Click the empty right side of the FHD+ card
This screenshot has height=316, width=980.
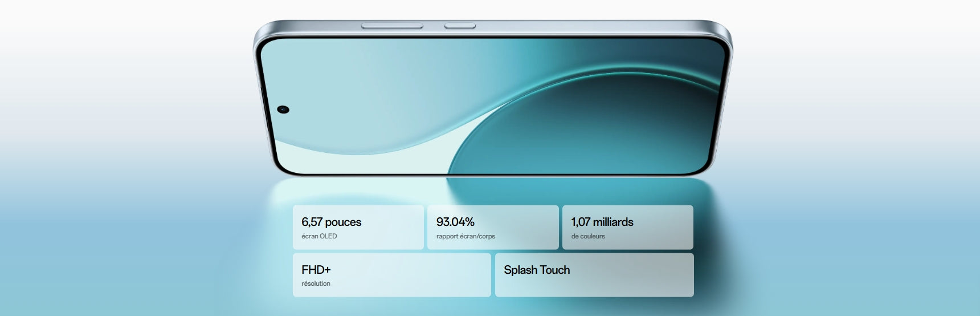433,275
